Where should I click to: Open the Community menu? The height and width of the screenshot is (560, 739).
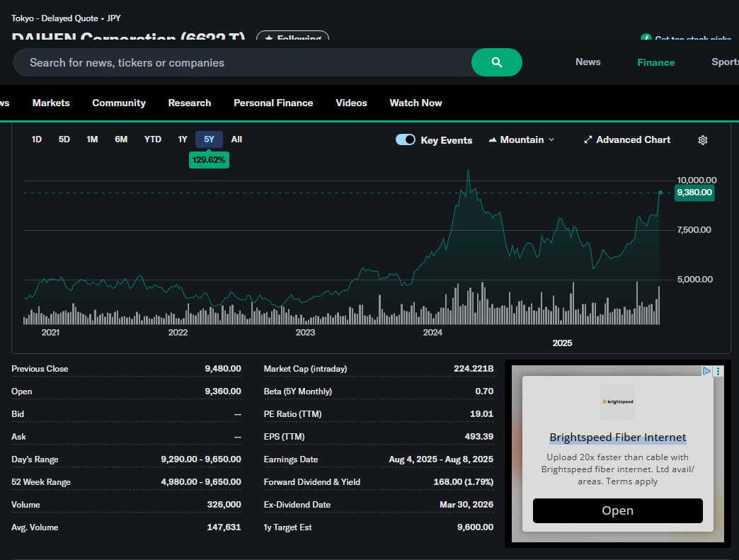coord(119,103)
